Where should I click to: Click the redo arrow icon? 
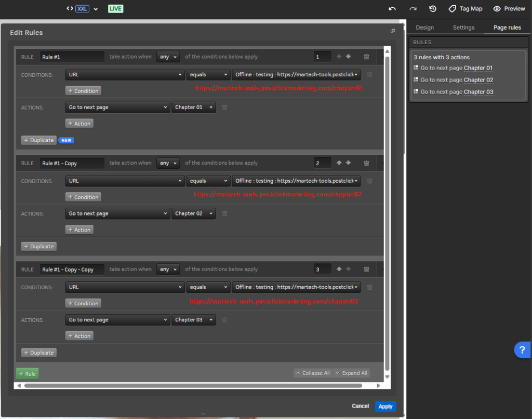tap(413, 9)
